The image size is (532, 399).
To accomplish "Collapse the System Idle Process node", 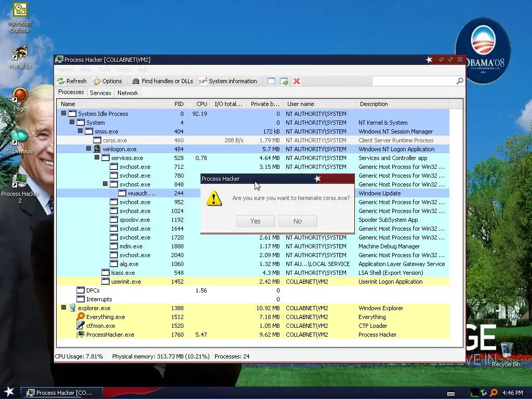I will [63, 113].
